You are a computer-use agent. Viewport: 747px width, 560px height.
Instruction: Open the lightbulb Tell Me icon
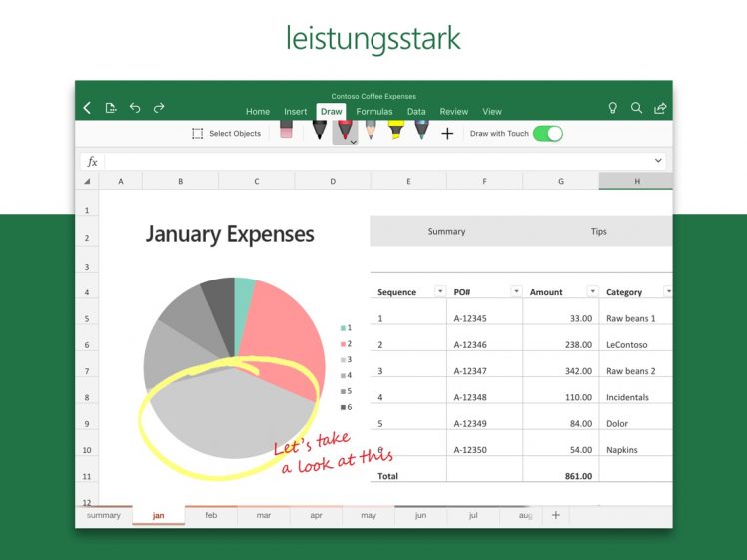point(613,108)
